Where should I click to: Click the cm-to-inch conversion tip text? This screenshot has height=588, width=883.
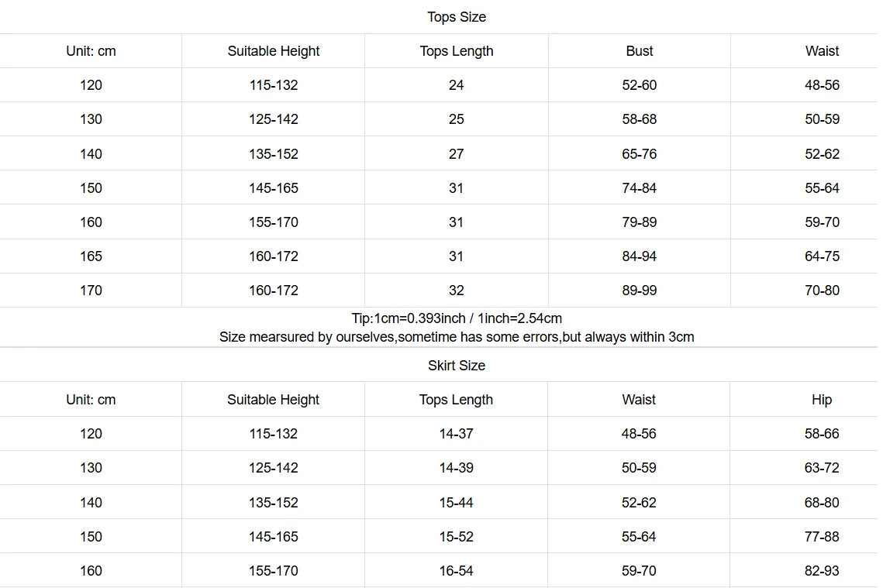point(457,318)
